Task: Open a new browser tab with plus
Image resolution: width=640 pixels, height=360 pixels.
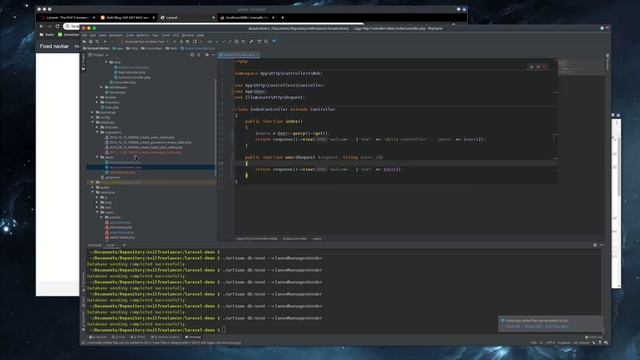Action: click(x=282, y=18)
